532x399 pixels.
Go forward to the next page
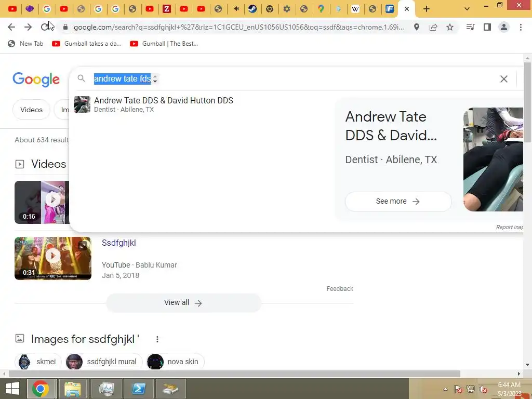click(x=28, y=27)
